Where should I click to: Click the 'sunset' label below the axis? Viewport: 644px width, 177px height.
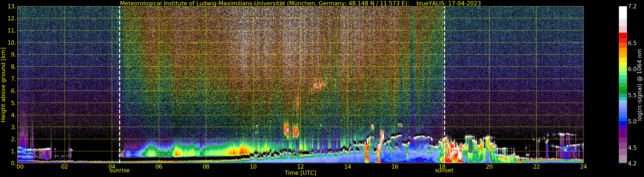[x=444, y=171]
